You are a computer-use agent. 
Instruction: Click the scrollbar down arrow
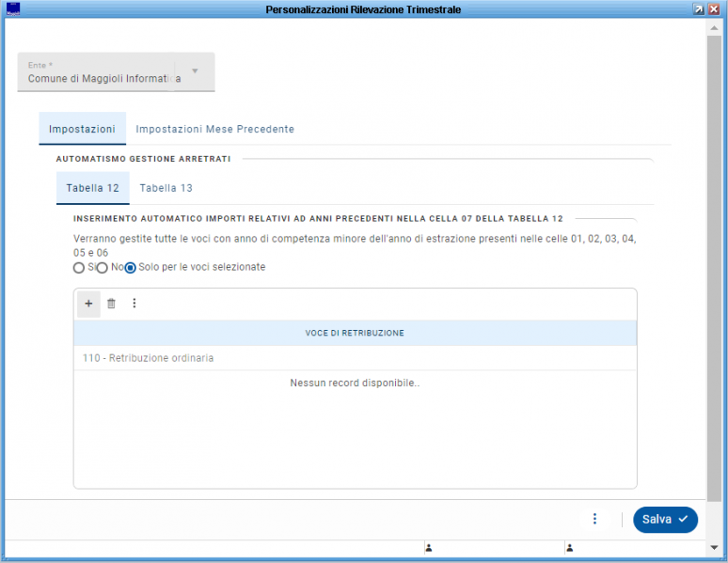coord(714,548)
